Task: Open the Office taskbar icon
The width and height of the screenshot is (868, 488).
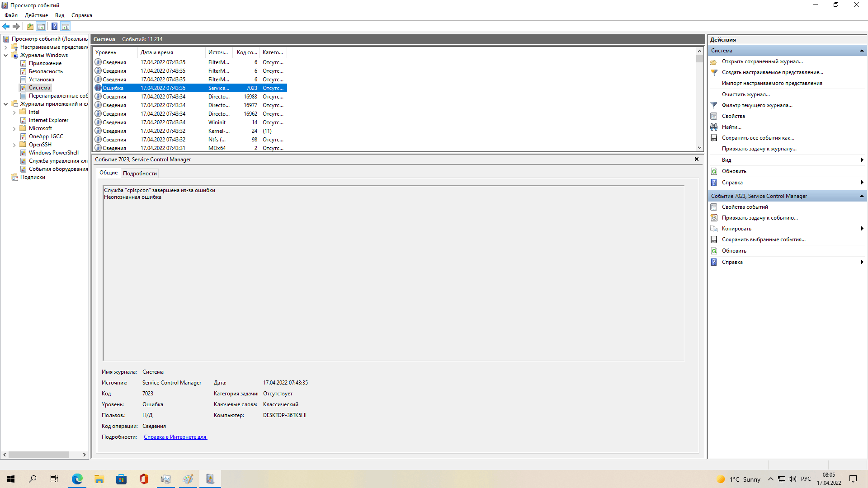Action: click(x=144, y=479)
